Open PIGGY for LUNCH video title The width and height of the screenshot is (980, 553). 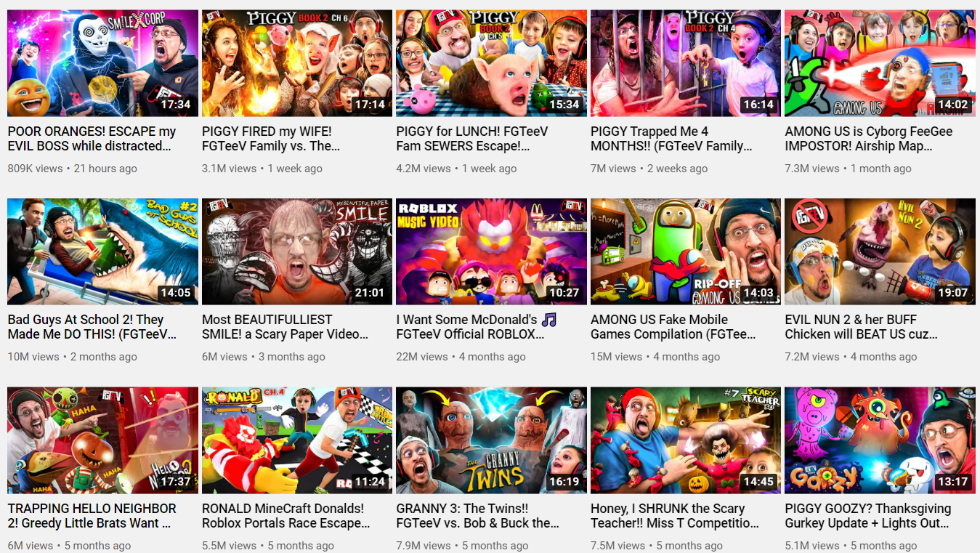tap(473, 139)
